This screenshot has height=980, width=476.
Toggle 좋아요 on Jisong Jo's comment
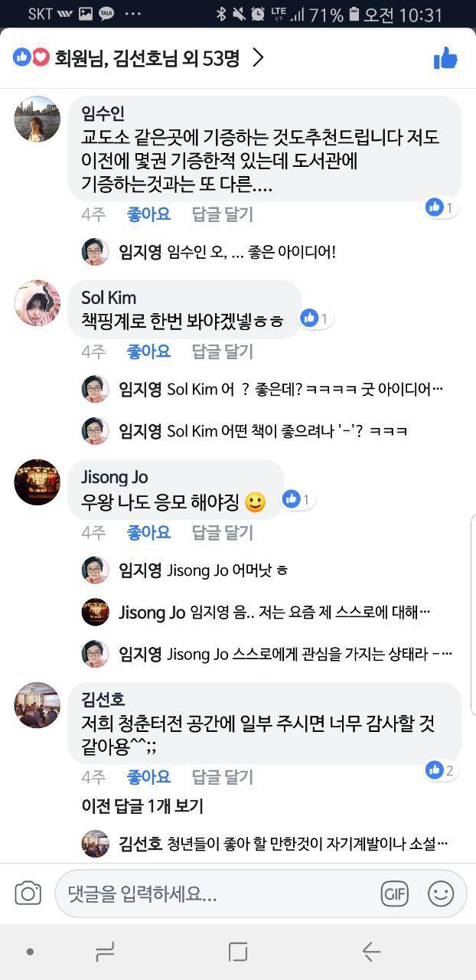tap(148, 531)
